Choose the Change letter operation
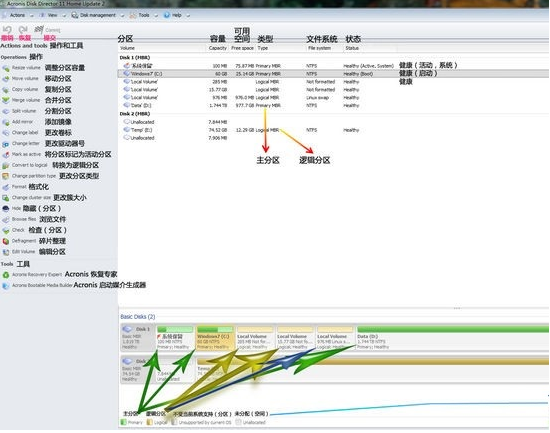 (x=21, y=144)
